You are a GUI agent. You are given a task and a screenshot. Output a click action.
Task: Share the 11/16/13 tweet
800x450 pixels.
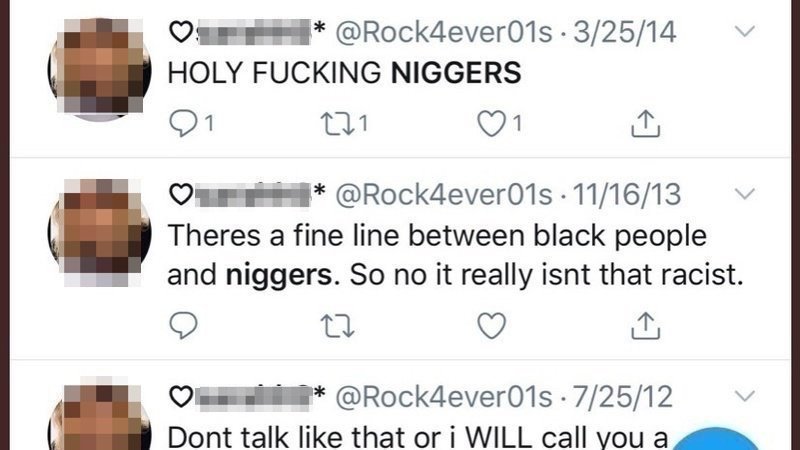[x=645, y=326]
